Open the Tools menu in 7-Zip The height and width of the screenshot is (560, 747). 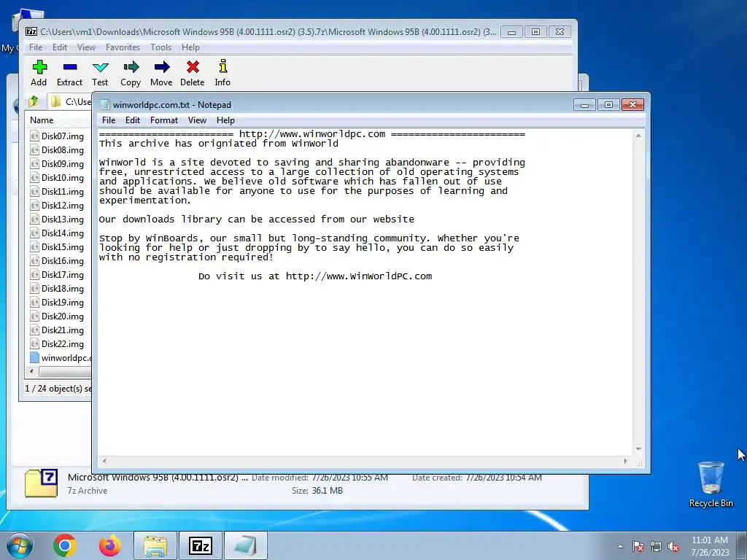(x=160, y=47)
